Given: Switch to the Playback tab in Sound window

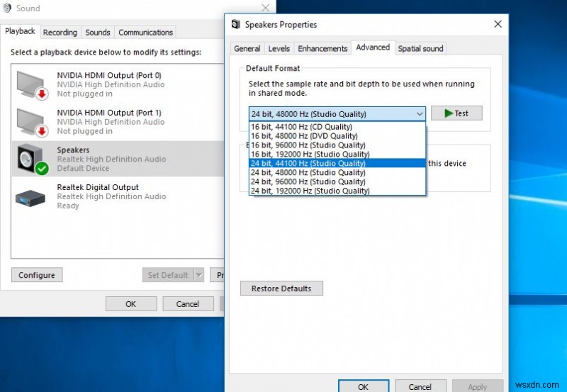Looking at the screenshot, I should click(x=20, y=31).
